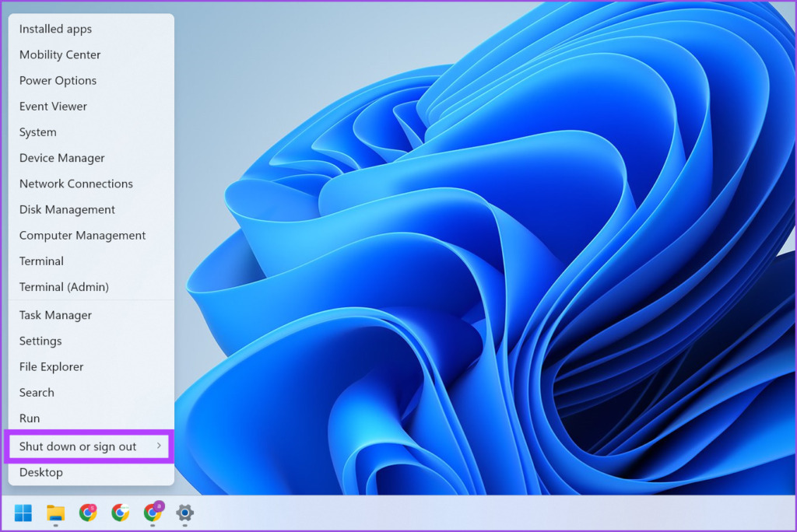Choose Power Options in the menu
The width and height of the screenshot is (797, 532).
pos(92,81)
